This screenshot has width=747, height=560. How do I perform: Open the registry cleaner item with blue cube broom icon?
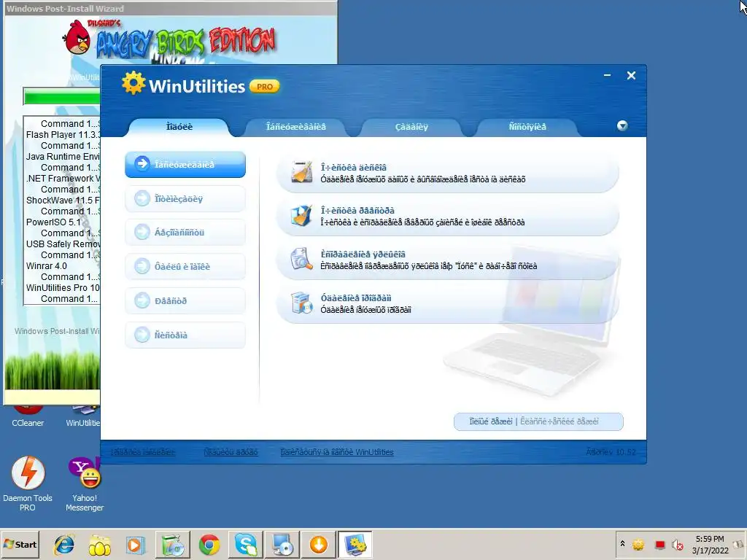tap(447, 216)
